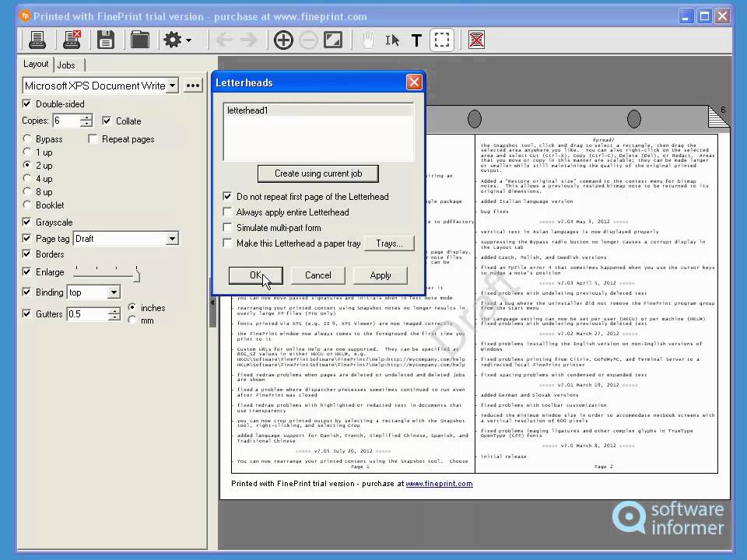Click the FinePrint title bar app icon
747x560 pixels.
pyautogui.click(x=25, y=16)
